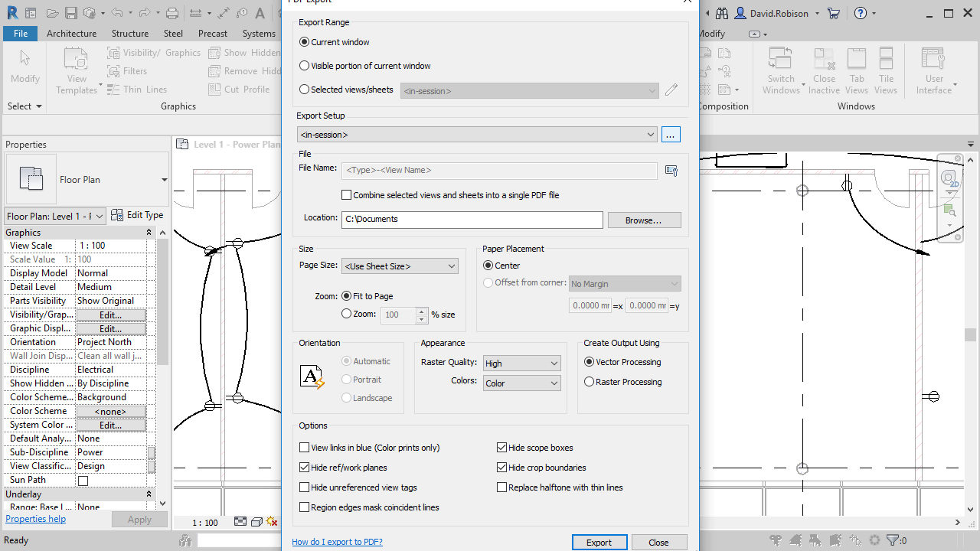The width and height of the screenshot is (980, 551).
Task: Open the File menu tab
Action: tap(20, 33)
